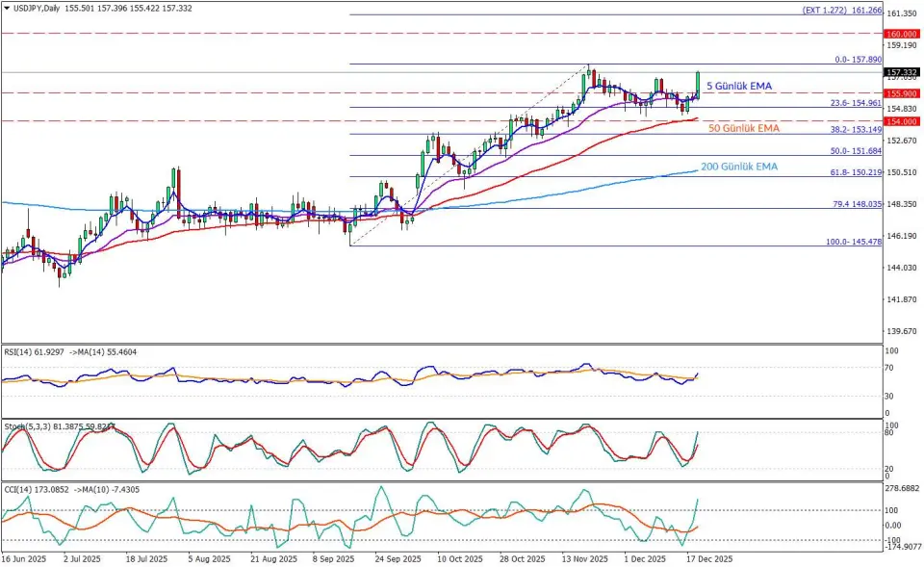The image size is (924, 567).
Task: Select the Fibonacci 38.2- 153.149 level label
Action: [856, 129]
